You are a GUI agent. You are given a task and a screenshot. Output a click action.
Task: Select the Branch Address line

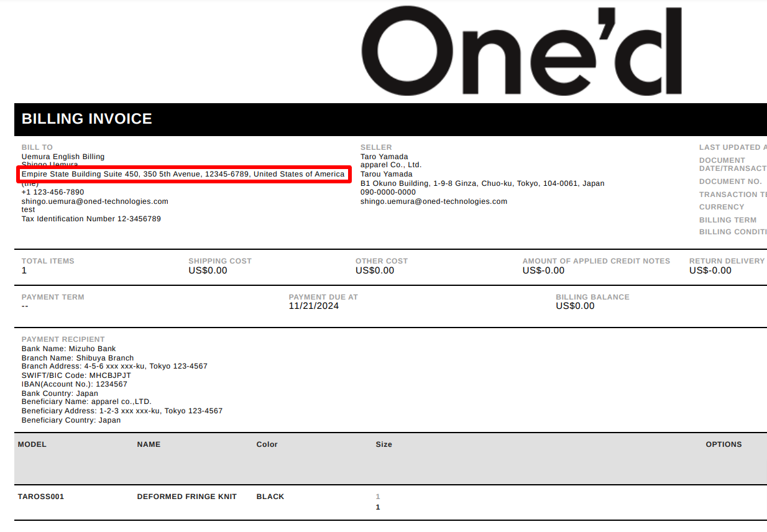pos(115,366)
